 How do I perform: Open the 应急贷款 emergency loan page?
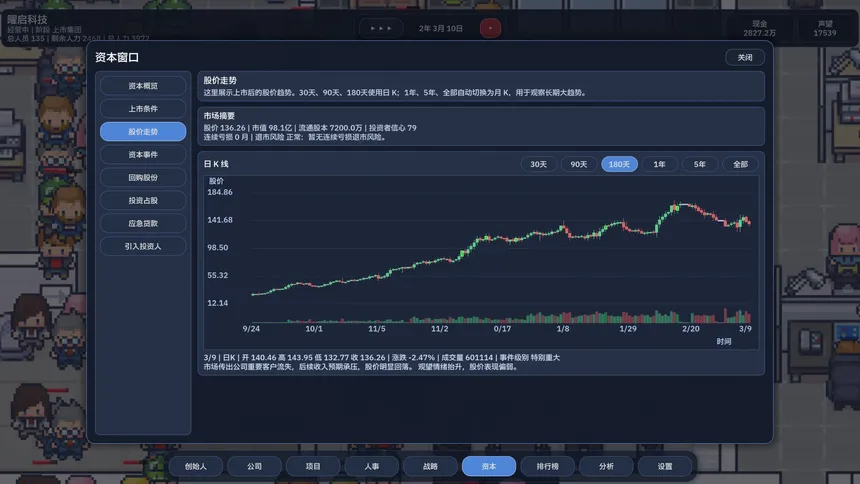coord(143,223)
